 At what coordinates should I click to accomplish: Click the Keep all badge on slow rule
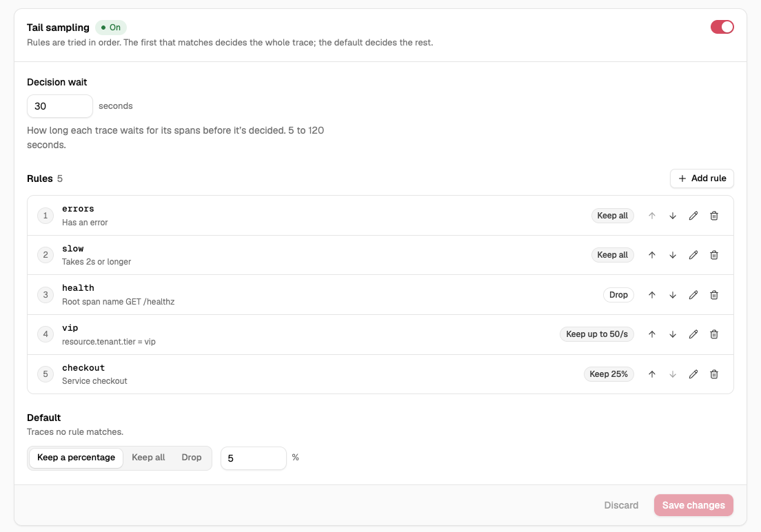(613, 255)
